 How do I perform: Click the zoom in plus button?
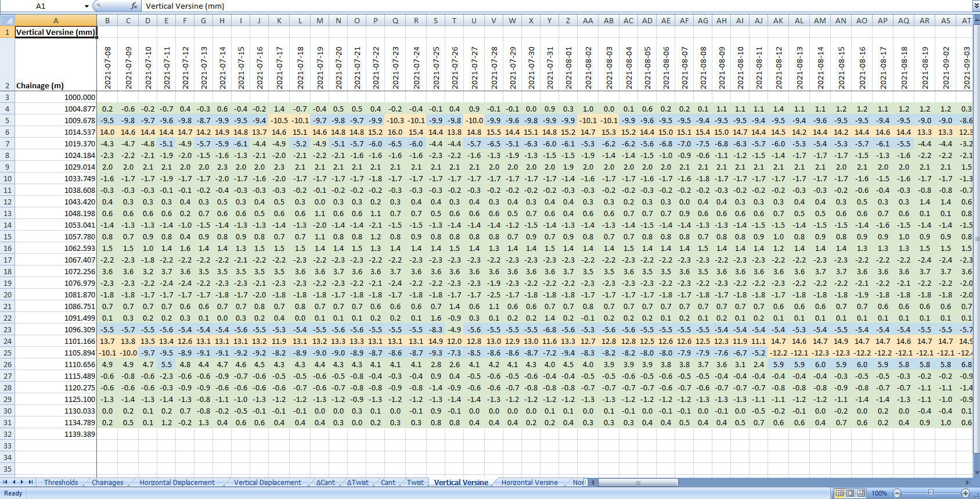tap(965, 493)
